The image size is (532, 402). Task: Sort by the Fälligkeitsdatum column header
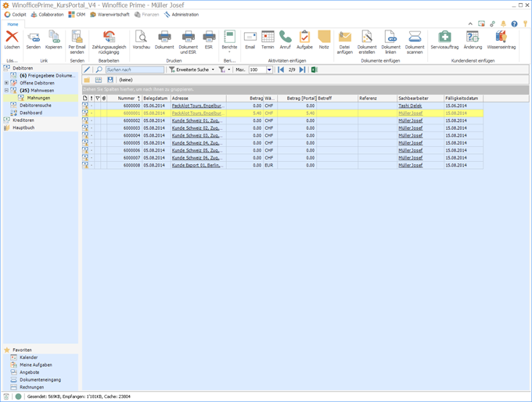click(463, 98)
